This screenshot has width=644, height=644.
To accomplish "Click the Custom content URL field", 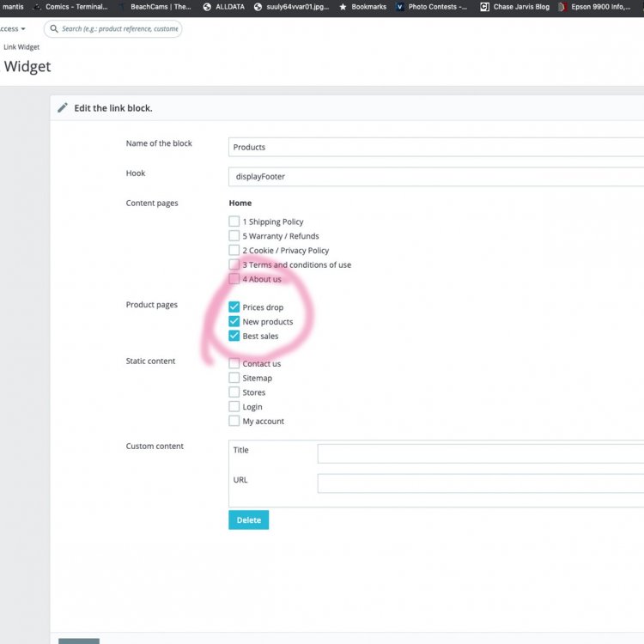I will click(481, 483).
